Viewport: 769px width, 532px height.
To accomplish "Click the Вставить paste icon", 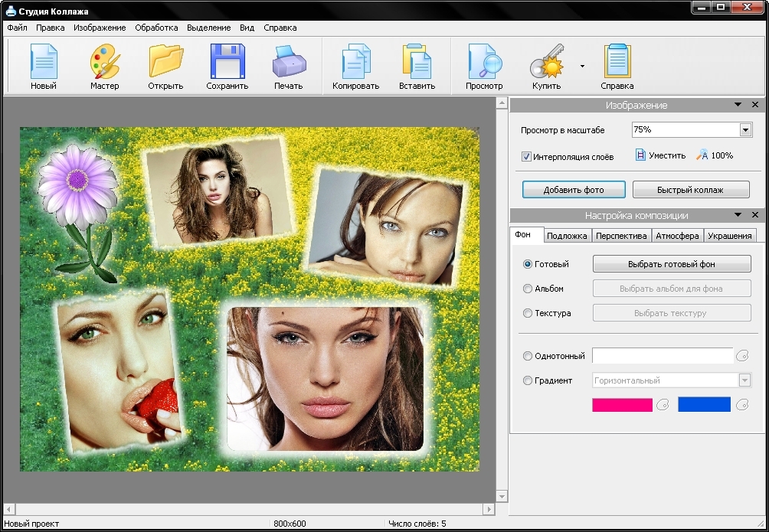I will point(417,62).
